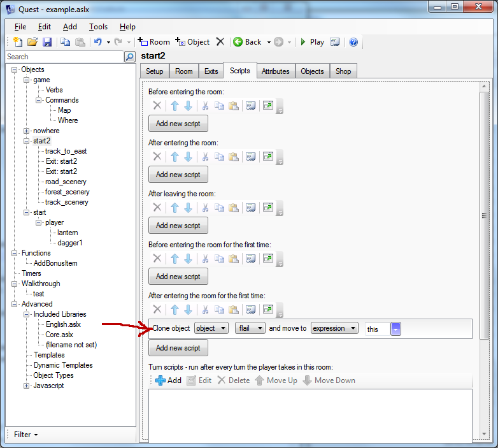
Task: Add a new Object from toolbar
Action: (192, 42)
